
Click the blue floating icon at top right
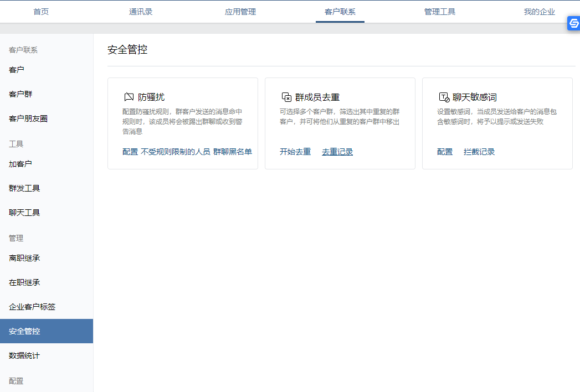(574, 23)
